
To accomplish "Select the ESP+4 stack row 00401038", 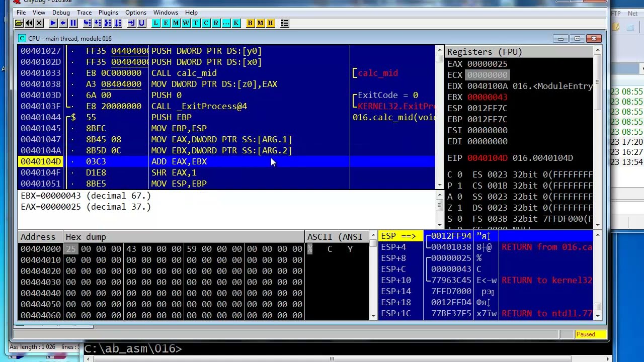I will click(486, 247).
